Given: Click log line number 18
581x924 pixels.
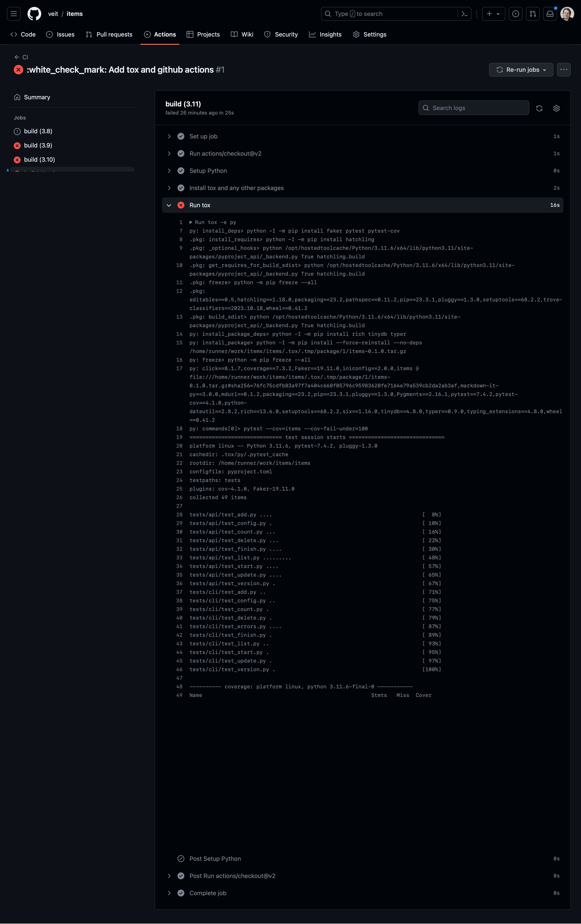Looking at the screenshot, I should point(179,429).
